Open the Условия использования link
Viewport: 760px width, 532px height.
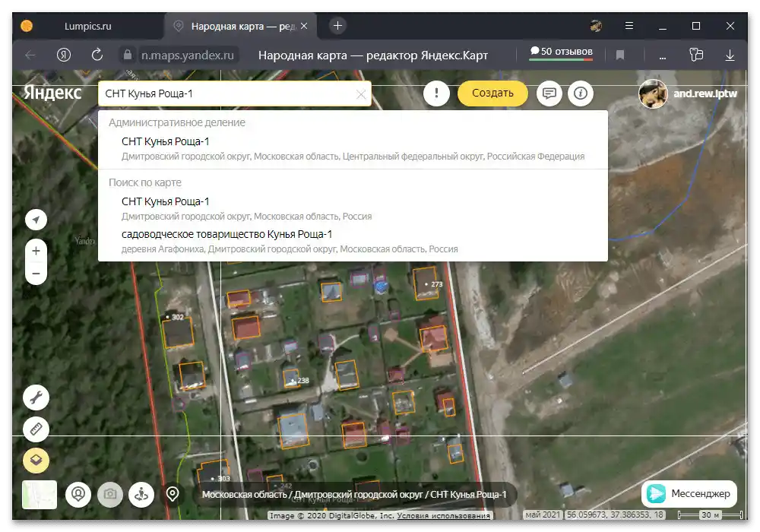tap(443, 515)
